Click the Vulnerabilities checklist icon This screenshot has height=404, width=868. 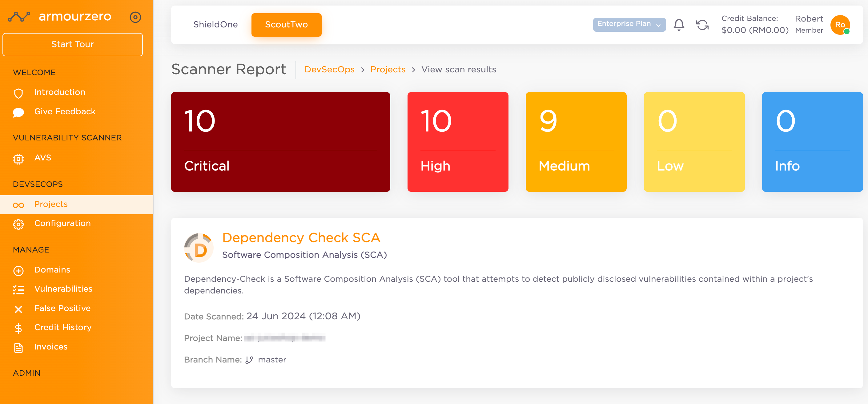point(18,290)
